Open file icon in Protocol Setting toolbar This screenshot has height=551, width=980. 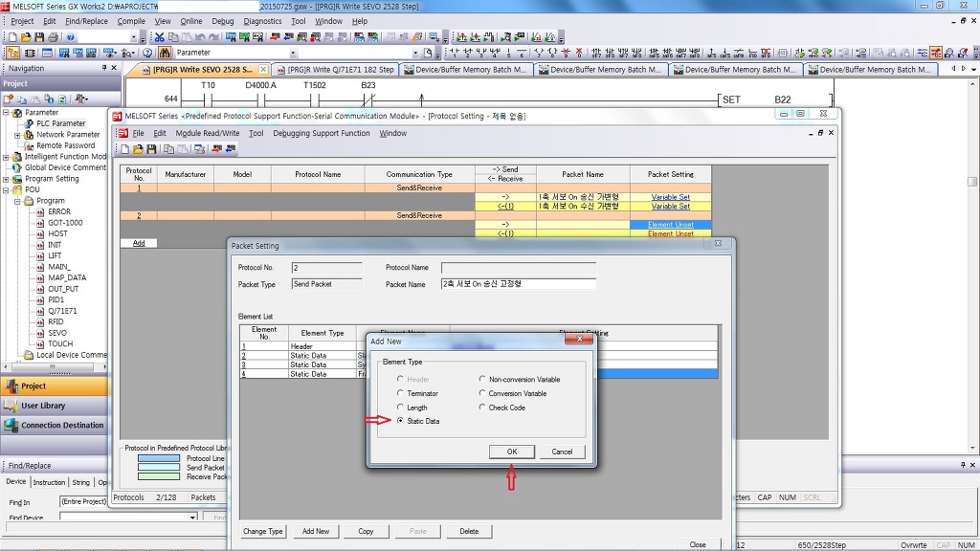(138, 149)
